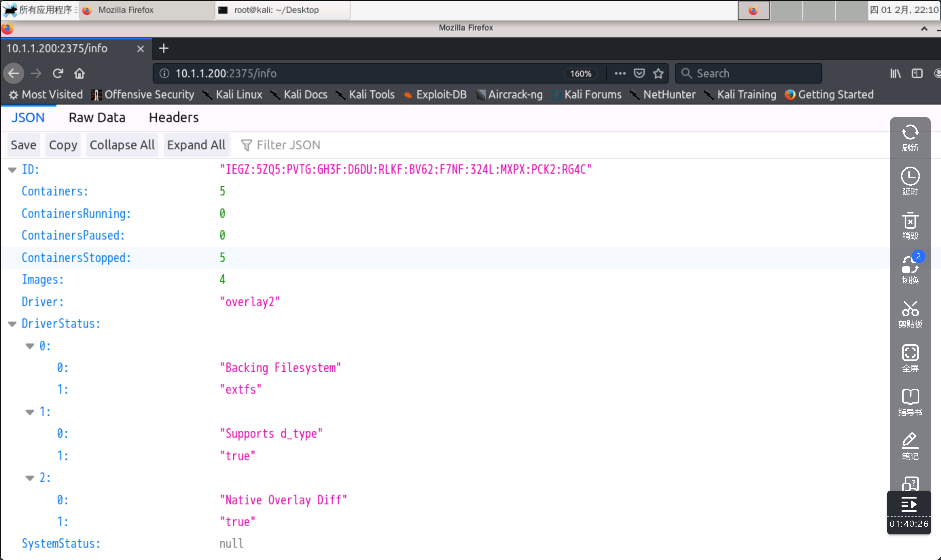Open the page actions three-dots menu
Screen dimensions: 941x560
(620, 73)
